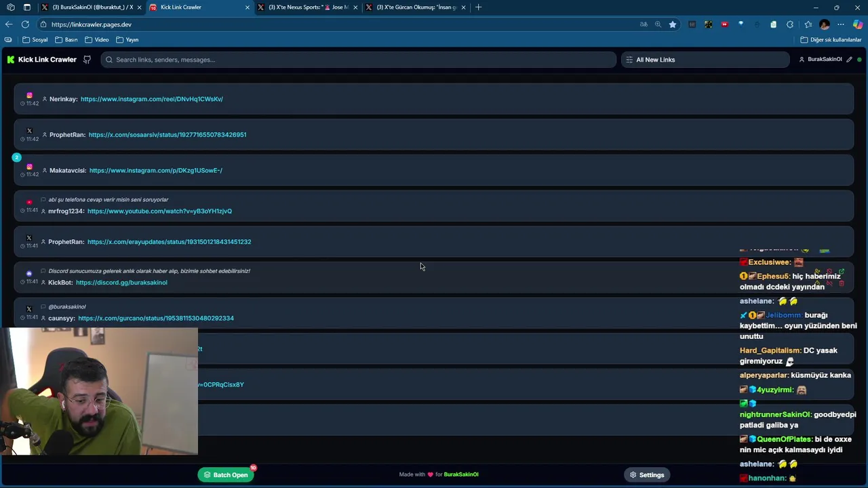Screen dimensions: 868x488
Task: Open KickBot's discord.gg link
Action: coord(121,283)
